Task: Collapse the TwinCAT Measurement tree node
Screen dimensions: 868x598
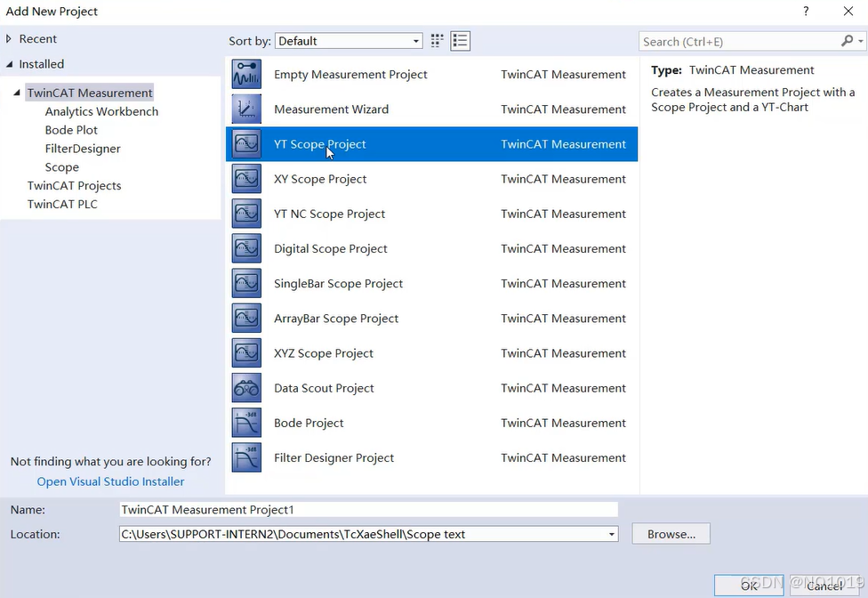Action: (17, 93)
